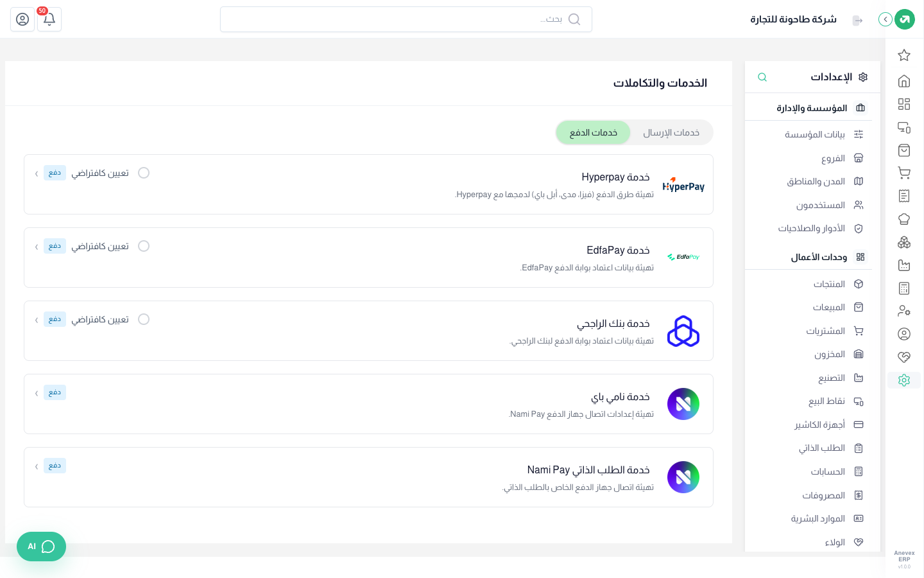This screenshot has height=578, width=924.
Task: Open the AI chat button
Action: tap(41, 547)
